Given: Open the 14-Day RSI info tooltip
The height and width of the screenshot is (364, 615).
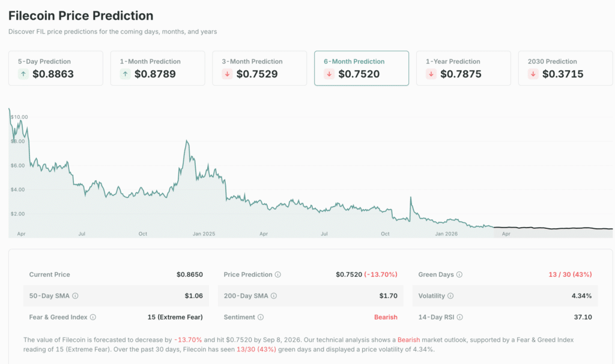Looking at the screenshot, I should click(459, 317).
